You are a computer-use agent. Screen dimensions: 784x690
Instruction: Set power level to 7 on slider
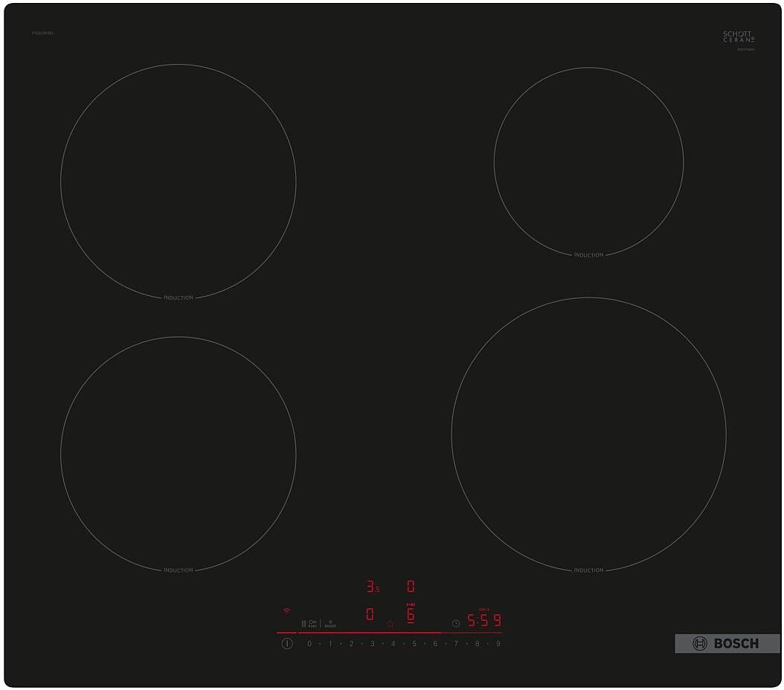(x=456, y=643)
